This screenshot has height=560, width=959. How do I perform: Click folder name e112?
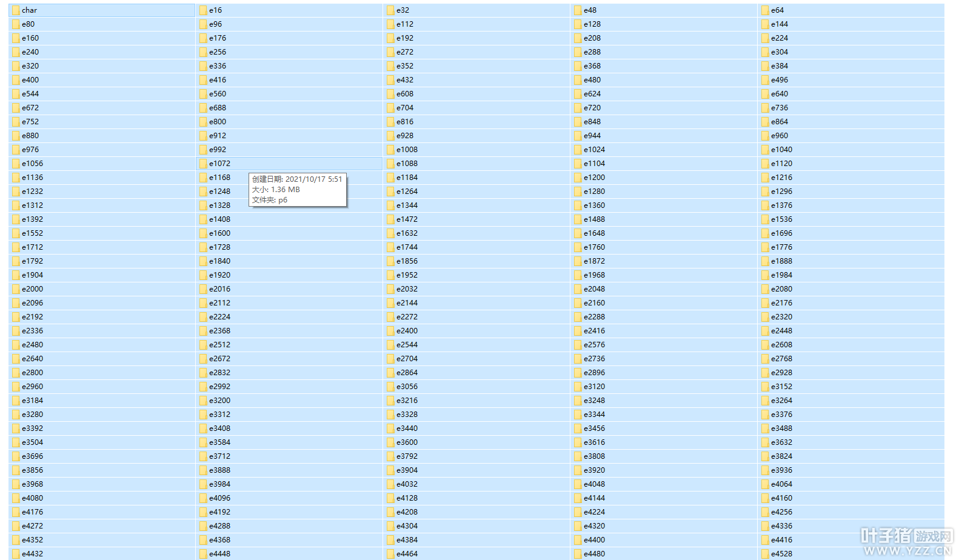point(405,24)
